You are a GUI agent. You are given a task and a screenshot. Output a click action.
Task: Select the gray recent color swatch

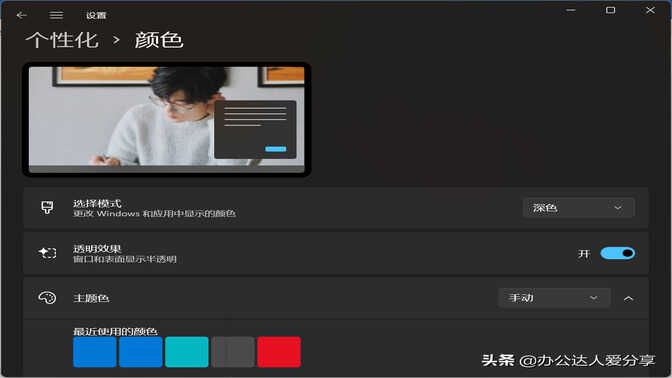tap(233, 352)
